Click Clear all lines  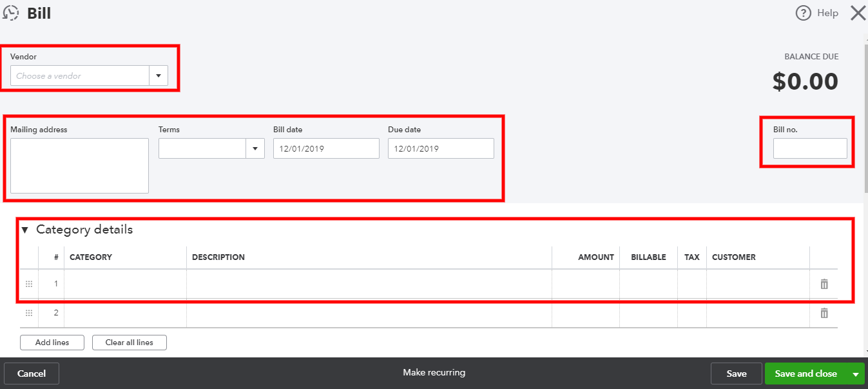tap(129, 342)
